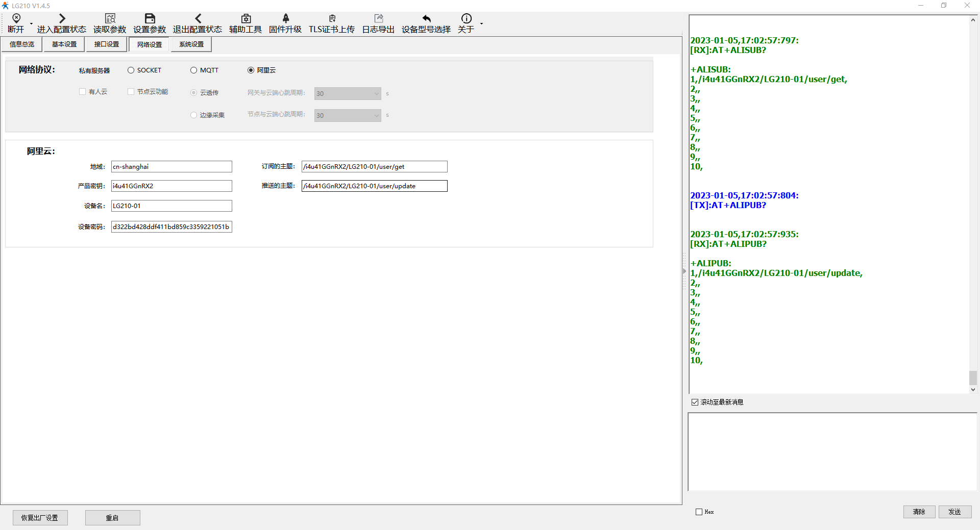Click log panel scrollbar up arrow
This screenshot has height=530, width=980.
tap(973, 20)
